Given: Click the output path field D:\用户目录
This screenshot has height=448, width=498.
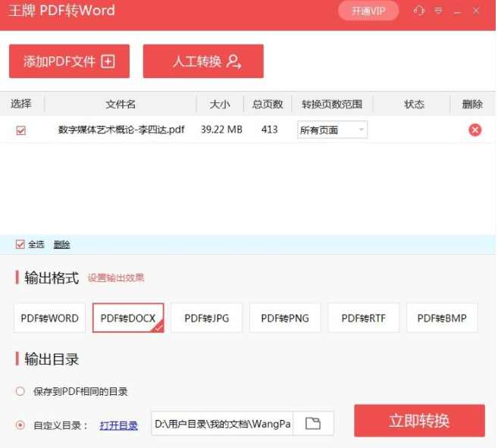Looking at the screenshot, I should click(222, 424).
